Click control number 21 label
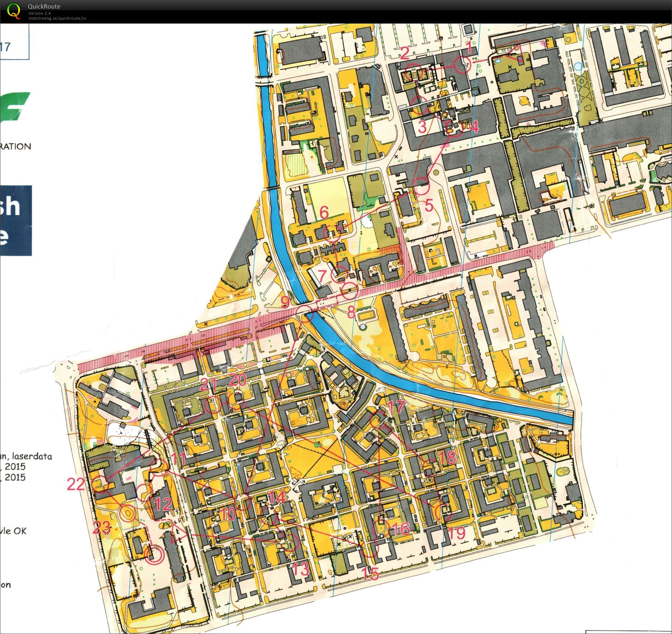 (x=209, y=385)
